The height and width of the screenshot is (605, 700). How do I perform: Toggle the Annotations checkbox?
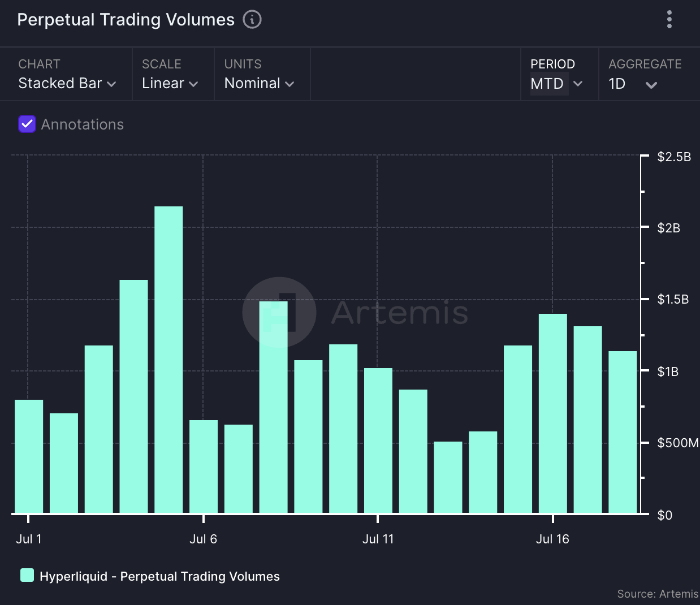click(27, 124)
